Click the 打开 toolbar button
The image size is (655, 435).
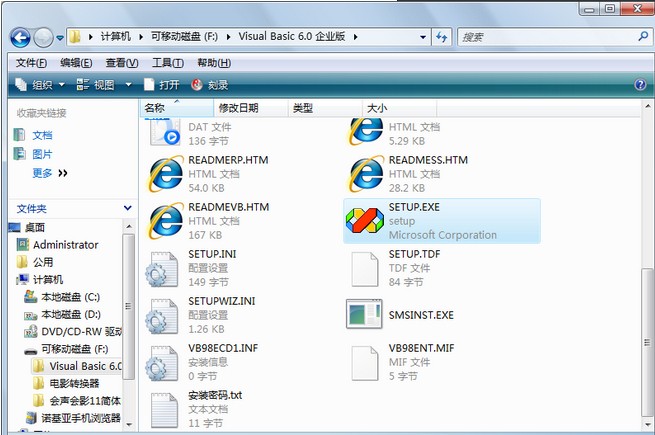162,85
